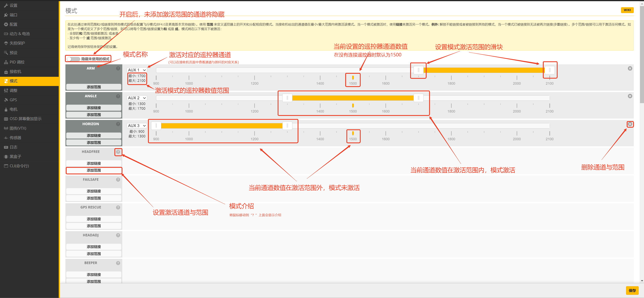Viewport: 644px width, 298px height.
Task: Click 添加链接 under BEEPER
Action: 94,274
